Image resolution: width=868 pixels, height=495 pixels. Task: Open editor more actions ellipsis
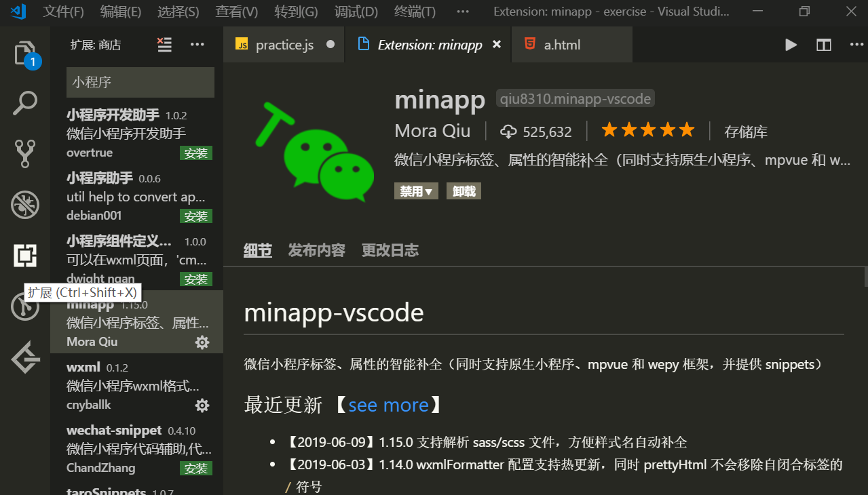pyautogui.click(x=856, y=45)
